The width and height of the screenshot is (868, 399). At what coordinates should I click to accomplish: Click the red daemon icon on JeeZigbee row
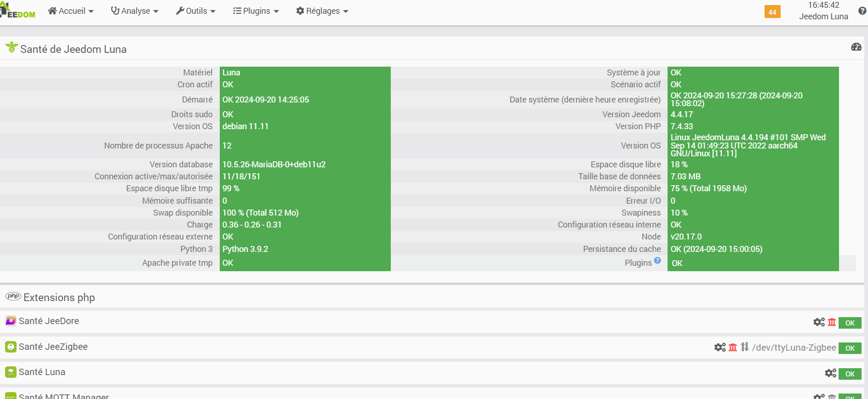click(733, 348)
